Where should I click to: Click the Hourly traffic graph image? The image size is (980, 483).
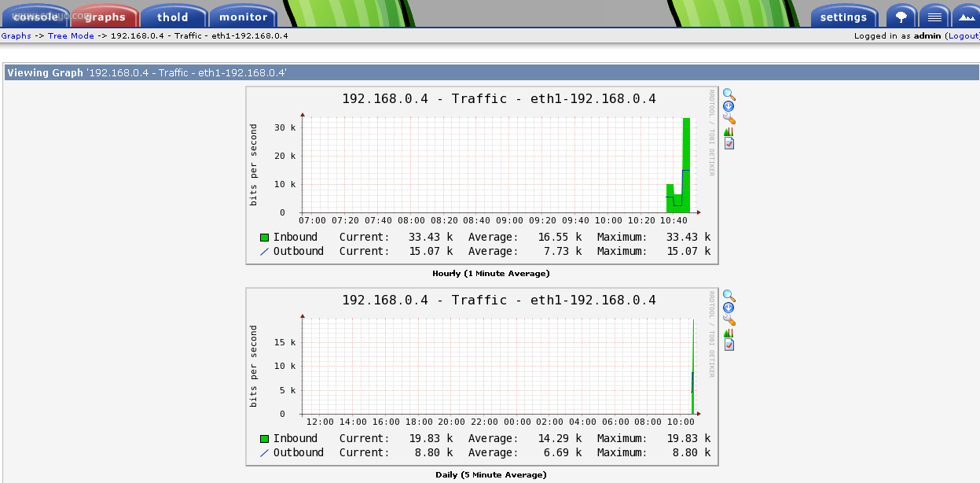click(482, 175)
